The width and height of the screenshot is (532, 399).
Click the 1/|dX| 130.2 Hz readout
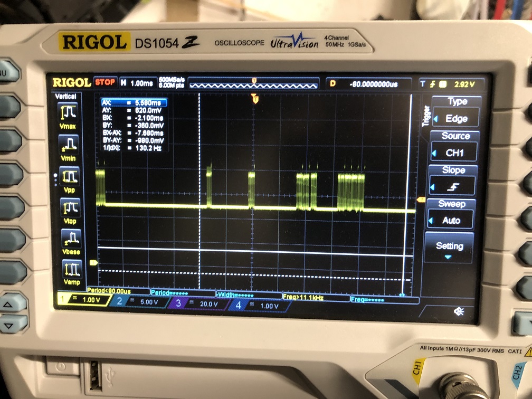click(x=132, y=148)
